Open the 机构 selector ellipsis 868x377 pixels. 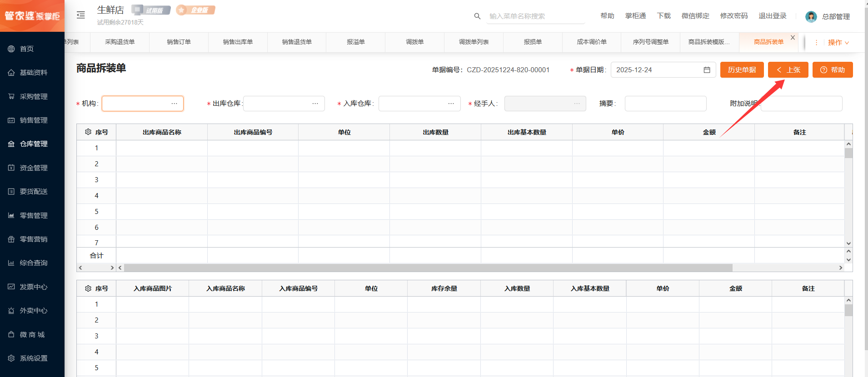pyautogui.click(x=174, y=104)
